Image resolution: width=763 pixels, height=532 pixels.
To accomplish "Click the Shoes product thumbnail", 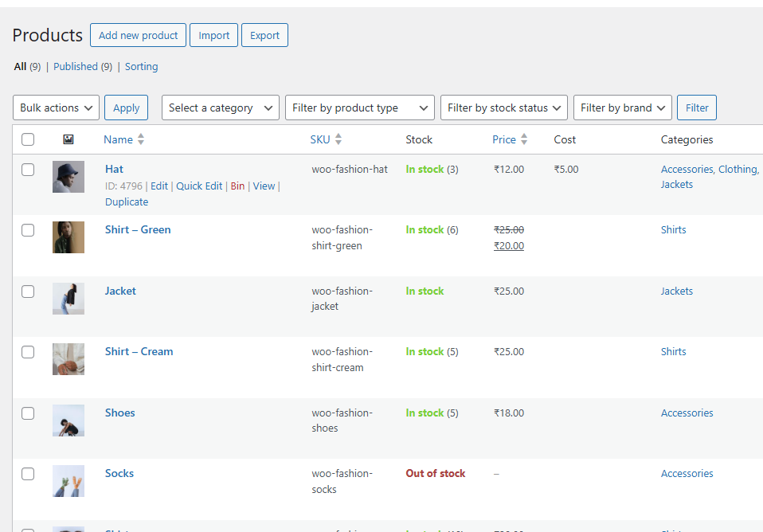I will click(x=68, y=421).
